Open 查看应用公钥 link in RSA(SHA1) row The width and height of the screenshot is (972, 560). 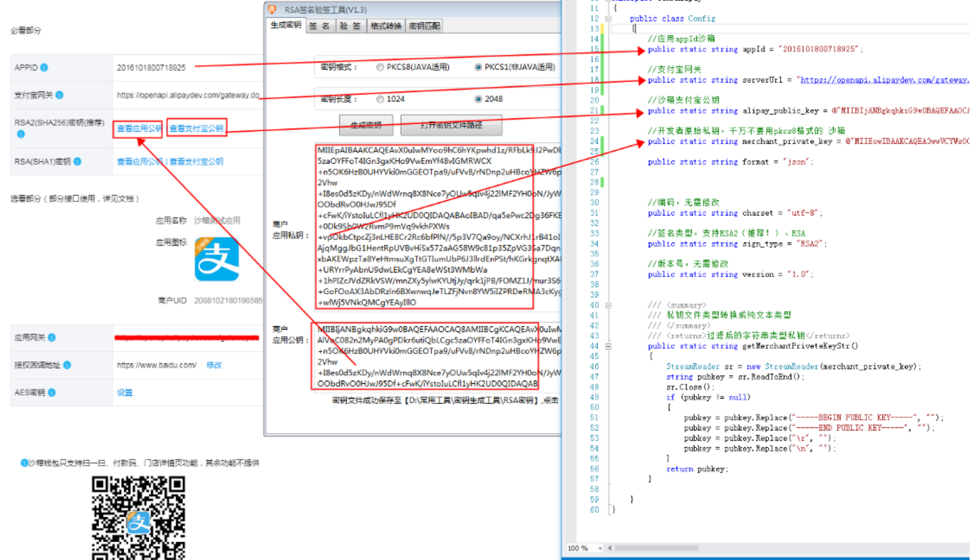[x=140, y=161]
